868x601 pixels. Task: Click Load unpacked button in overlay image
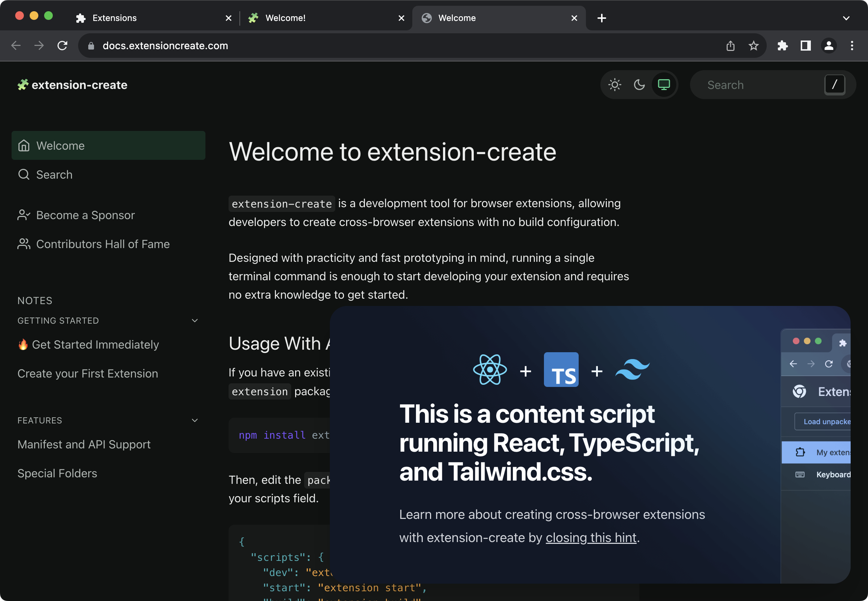coord(823,421)
